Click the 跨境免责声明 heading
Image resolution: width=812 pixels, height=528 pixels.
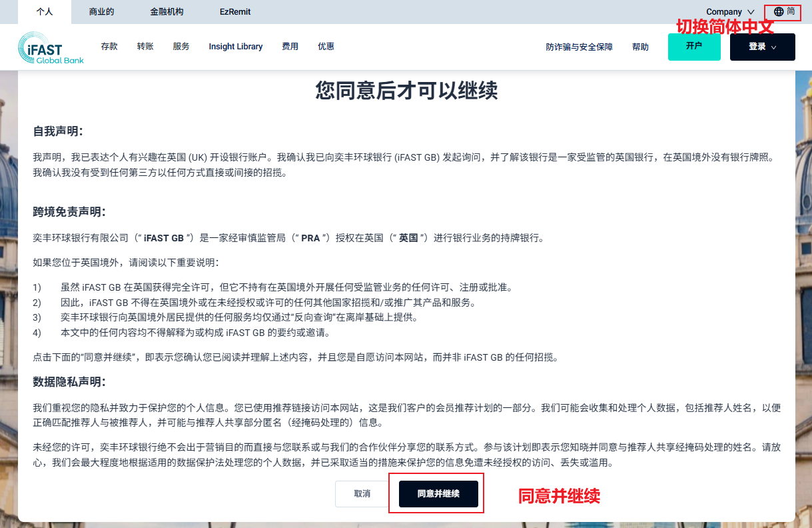[x=69, y=213]
